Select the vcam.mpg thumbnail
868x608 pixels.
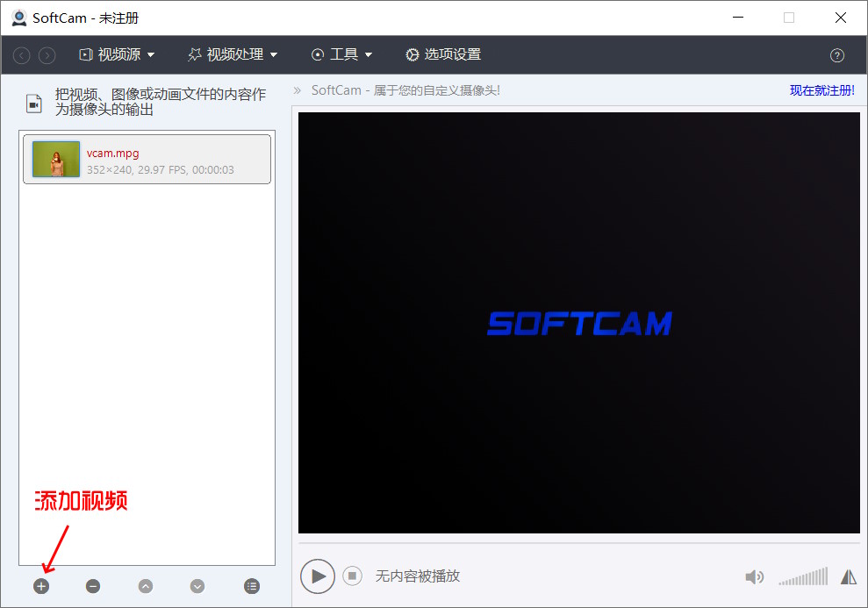point(56,160)
